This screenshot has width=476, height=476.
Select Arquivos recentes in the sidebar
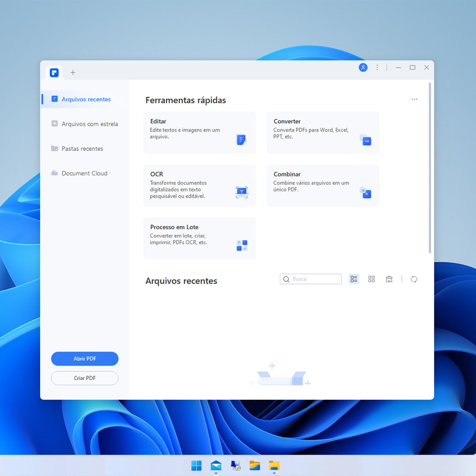[x=85, y=99]
